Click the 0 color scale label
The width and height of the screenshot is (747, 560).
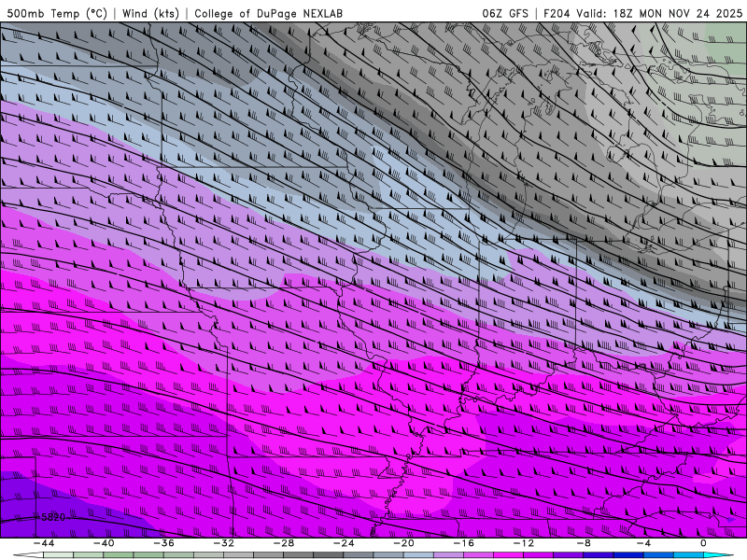(704, 543)
